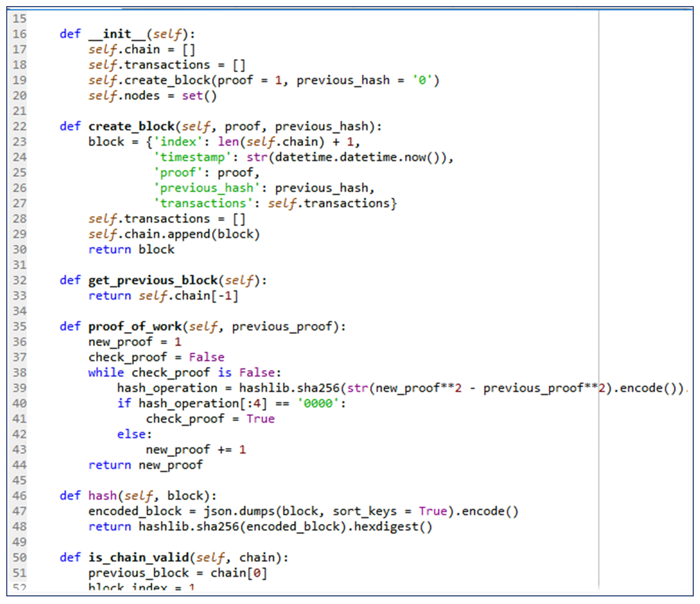
Task: Click 'return new_proof' statement
Action: (146, 465)
